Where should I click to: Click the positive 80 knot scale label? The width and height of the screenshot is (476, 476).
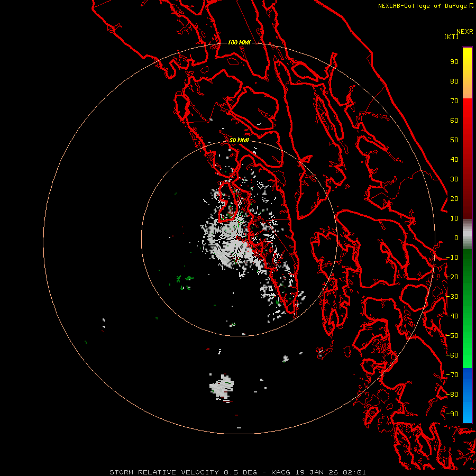point(454,81)
